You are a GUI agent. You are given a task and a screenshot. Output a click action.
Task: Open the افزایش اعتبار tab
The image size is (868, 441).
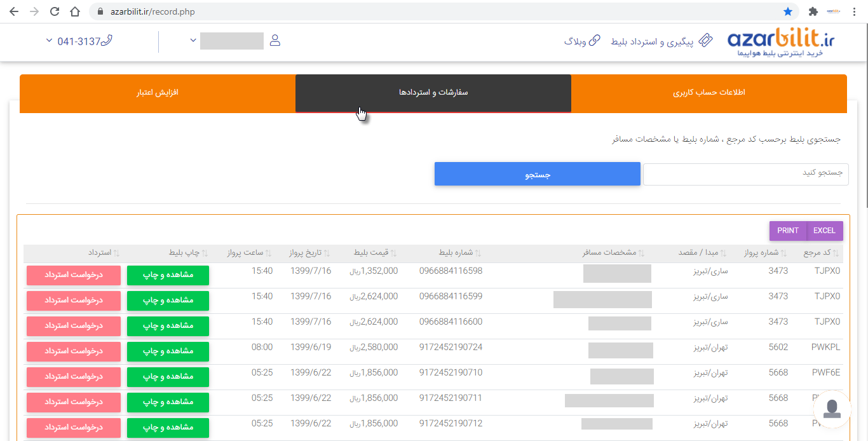157,93
